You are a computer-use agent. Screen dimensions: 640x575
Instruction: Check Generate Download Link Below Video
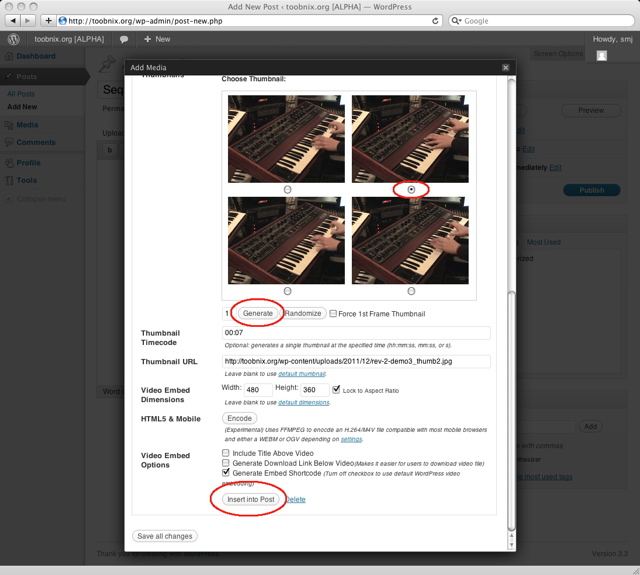click(225, 463)
